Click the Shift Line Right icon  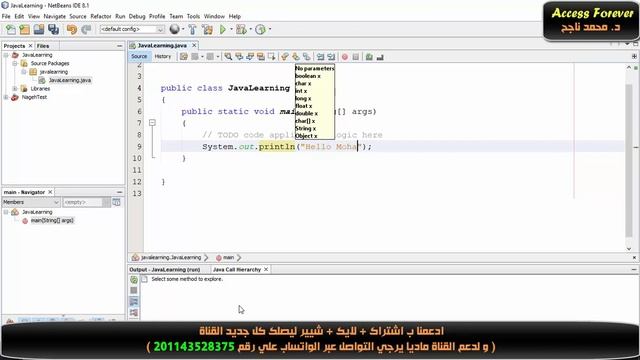[331, 57]
